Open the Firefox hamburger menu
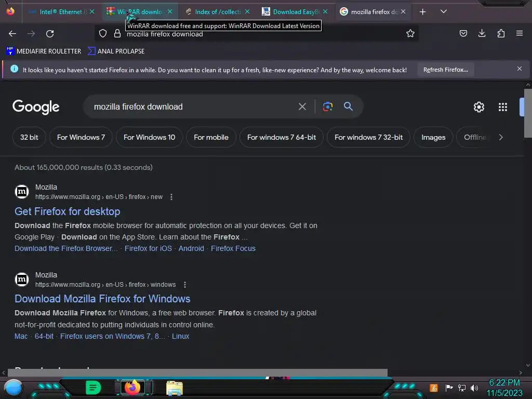This screenshot has height=399, width=532. 520,33
